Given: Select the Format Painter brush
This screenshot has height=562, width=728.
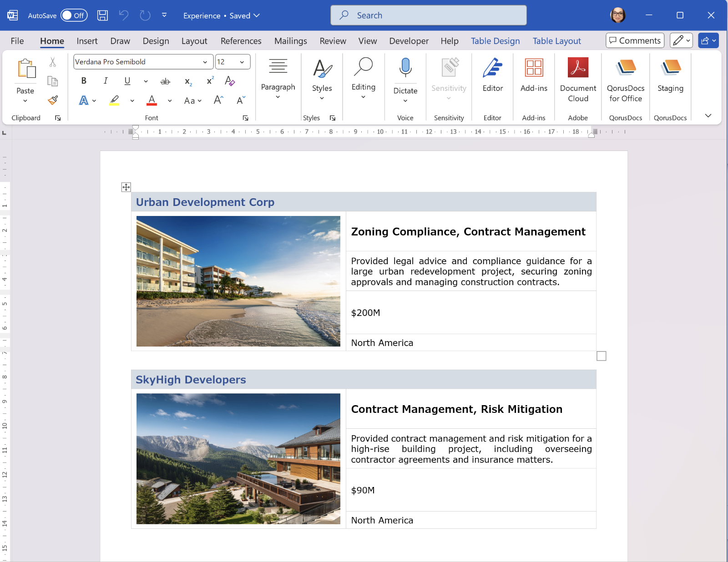Looking at the screenshot, I should click(x=53, y=100).
